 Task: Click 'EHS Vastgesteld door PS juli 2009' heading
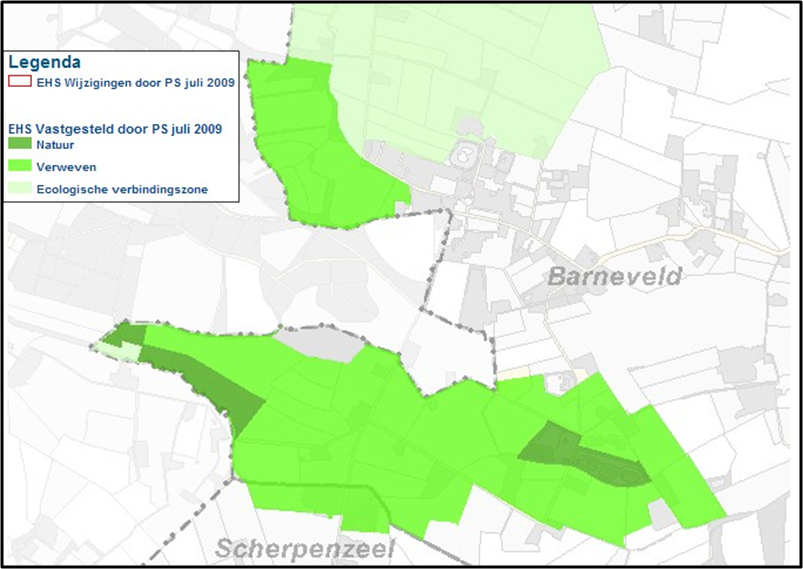pos(115,129)
